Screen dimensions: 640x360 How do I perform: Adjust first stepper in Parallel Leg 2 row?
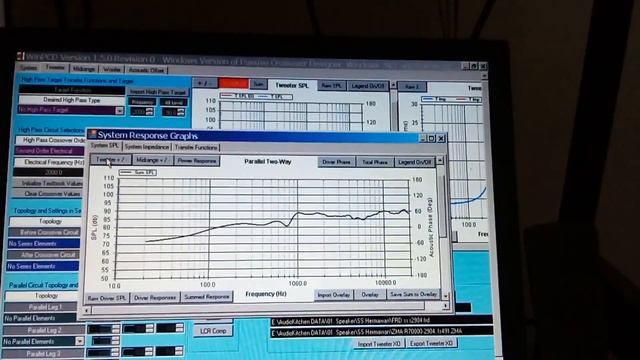pyautogui.click(x=116, y=329)
